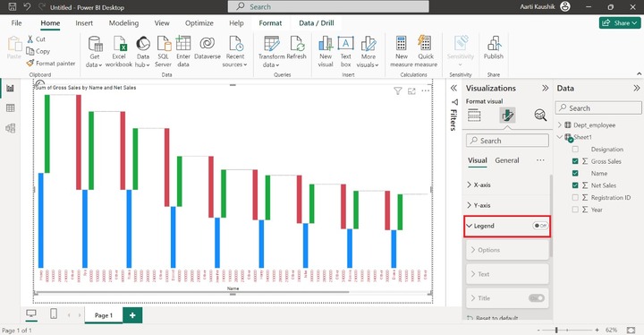
Task: Open the Insert ribbon tab
Action: click(x=84, y=23)
